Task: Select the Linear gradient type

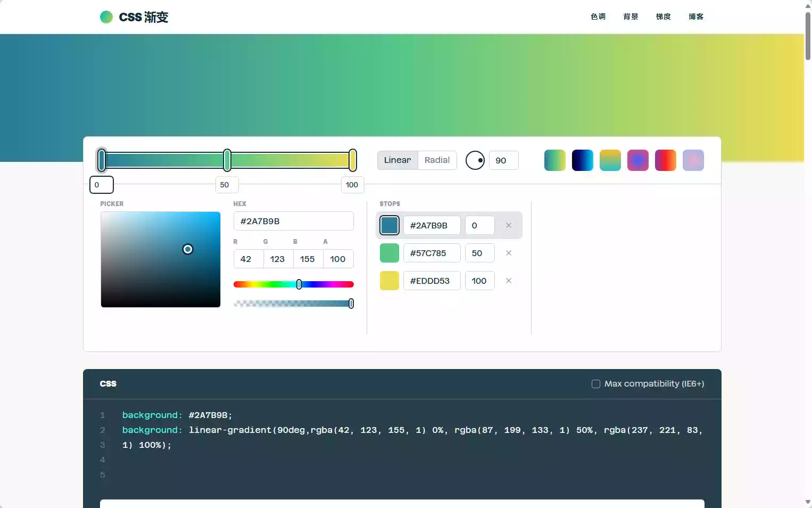Action: coord(397,160)
